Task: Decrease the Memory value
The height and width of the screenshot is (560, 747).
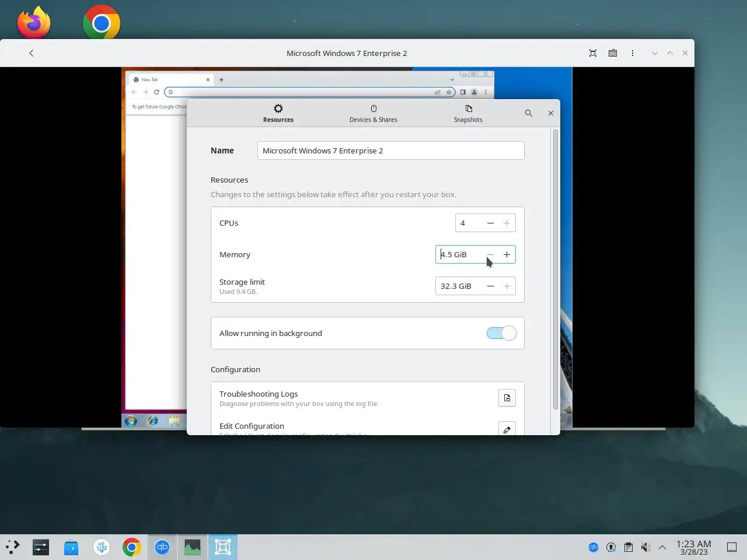Action: [x=490, y=254]
